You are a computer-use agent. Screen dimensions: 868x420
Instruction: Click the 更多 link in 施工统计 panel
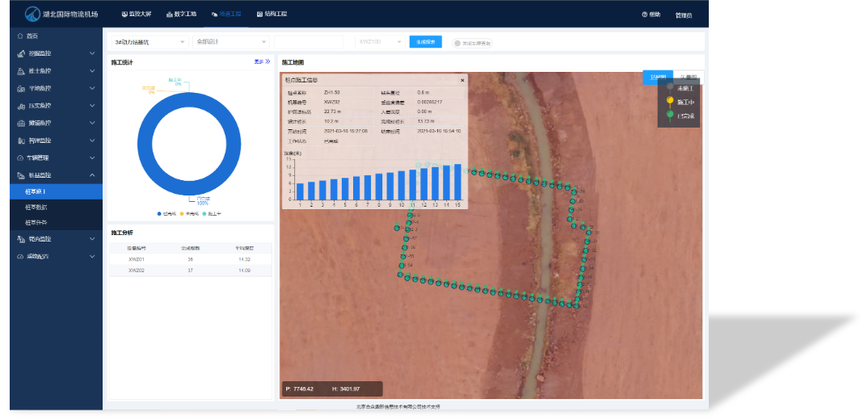tap(262, 61)
